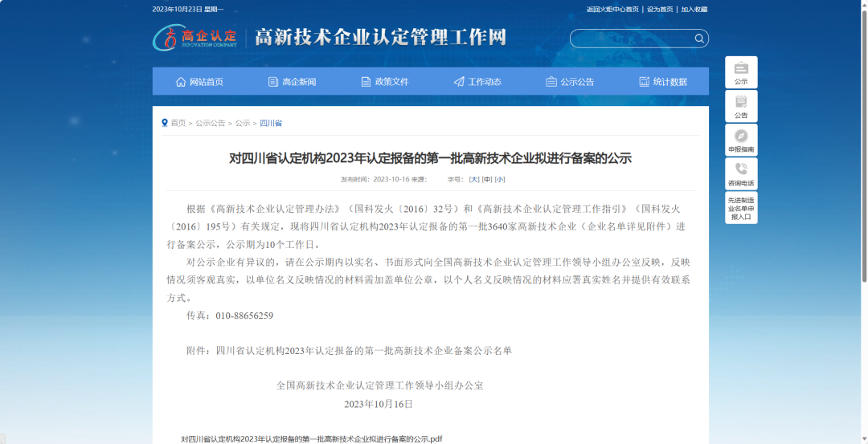
Task: Set font size to 小
Action: (500, 179)
